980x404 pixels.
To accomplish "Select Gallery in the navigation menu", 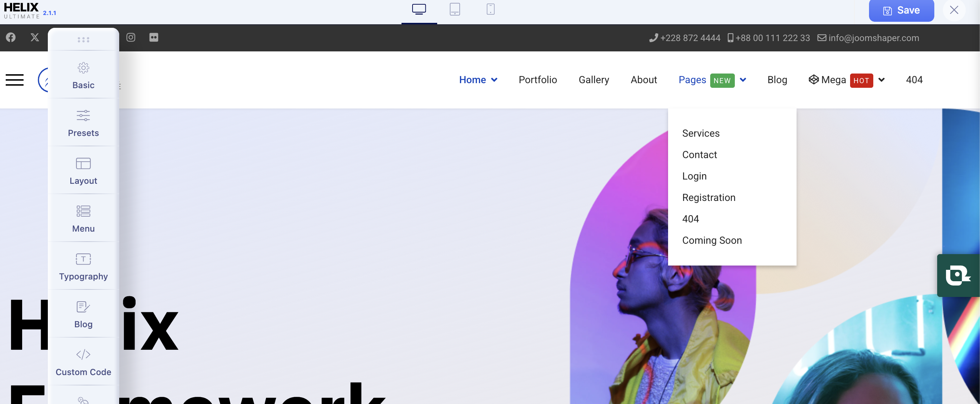I will (593, 80).
